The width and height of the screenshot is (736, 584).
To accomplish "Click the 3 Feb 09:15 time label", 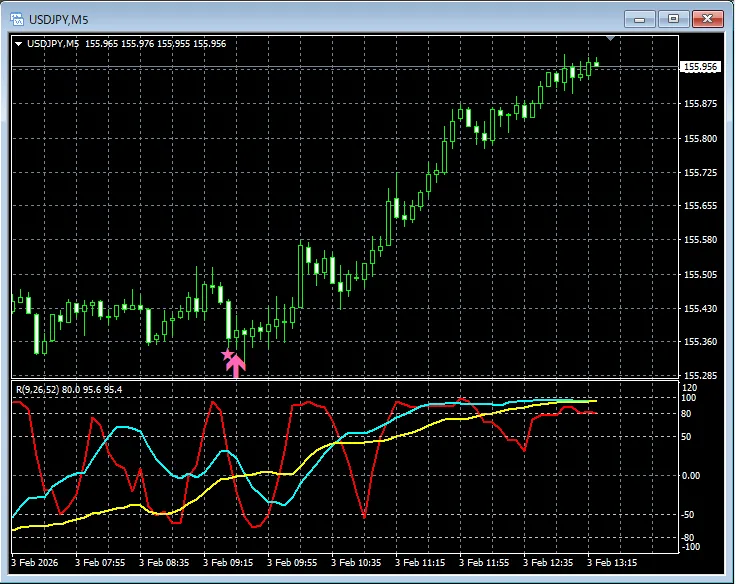I will [230, 563].
